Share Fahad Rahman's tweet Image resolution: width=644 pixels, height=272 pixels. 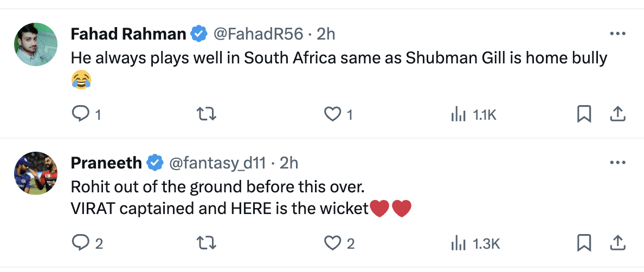tap(619, 114)
